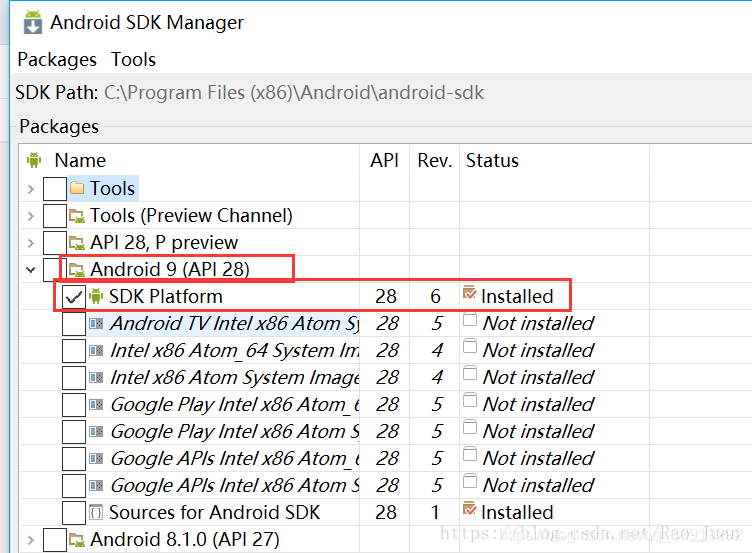Image resolution: width=752 pixels, height=553 pixels.
Task: Click the Android SDK Manager title icon
Action: click(x=33, y=23)
